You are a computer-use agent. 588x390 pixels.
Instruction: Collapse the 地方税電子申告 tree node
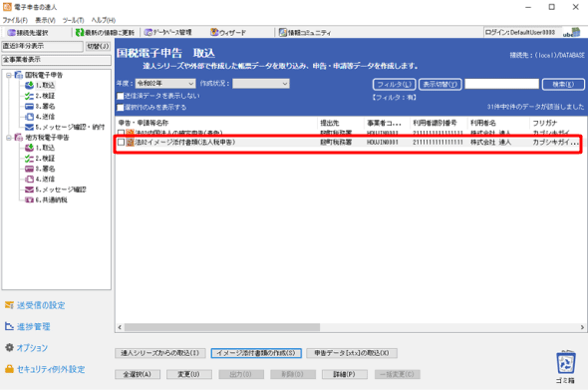9,138
